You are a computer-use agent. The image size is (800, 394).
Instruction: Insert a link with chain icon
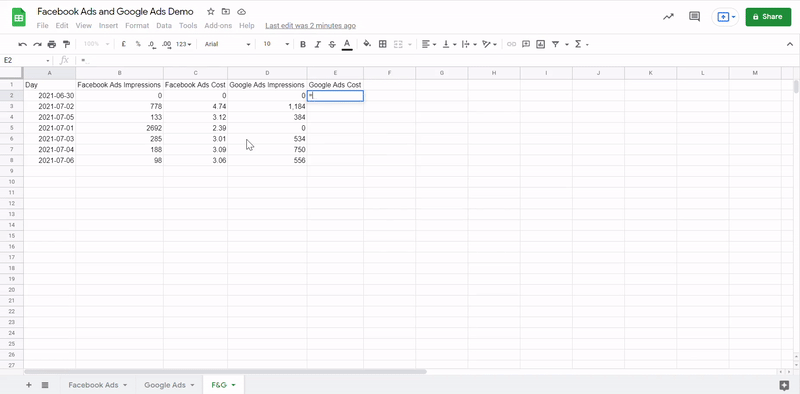click(x=511, y=44)
